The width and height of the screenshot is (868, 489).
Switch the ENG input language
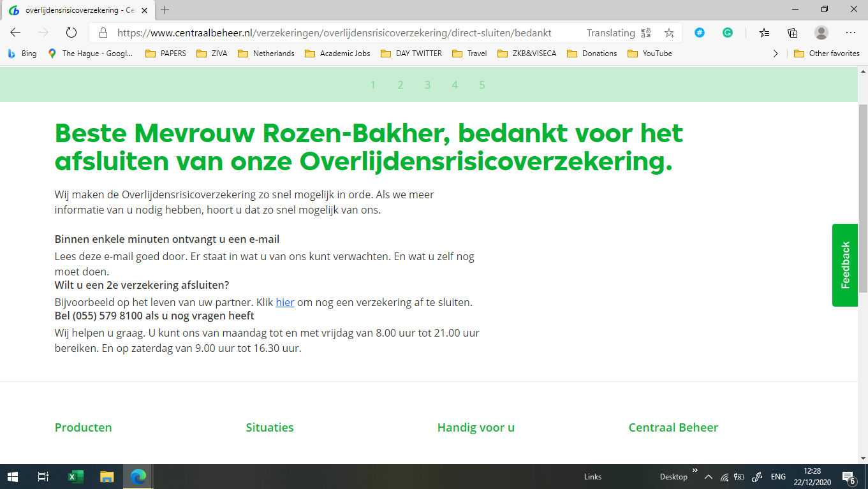tap(778, 477)
